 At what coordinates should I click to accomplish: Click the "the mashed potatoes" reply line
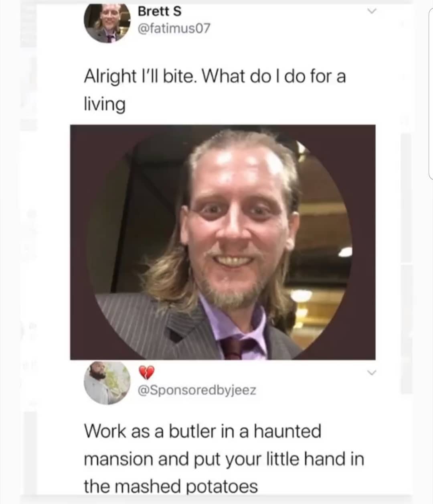click(x=171, y=486)
